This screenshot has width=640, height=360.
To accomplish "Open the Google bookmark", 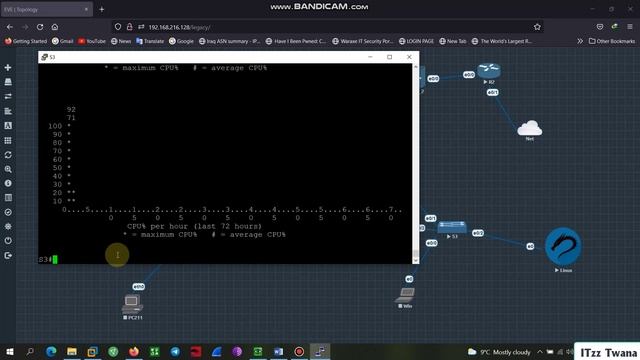I will 181,41.
